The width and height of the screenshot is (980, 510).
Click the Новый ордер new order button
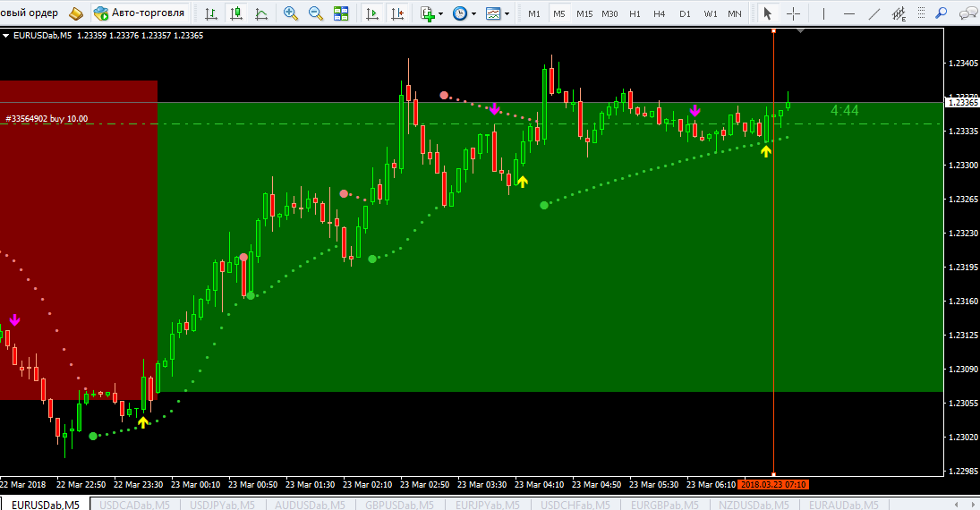point(30,13)
